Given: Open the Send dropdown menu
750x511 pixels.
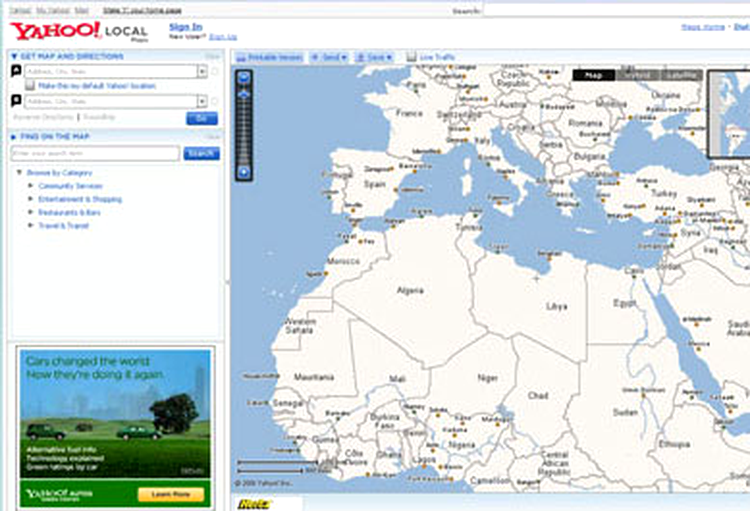Looking at the screenshot, I should 329,57.
